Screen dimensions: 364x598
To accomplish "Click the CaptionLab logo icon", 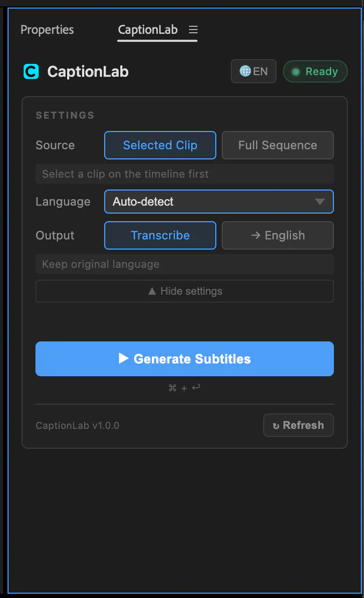I will [x=31, y=71].
